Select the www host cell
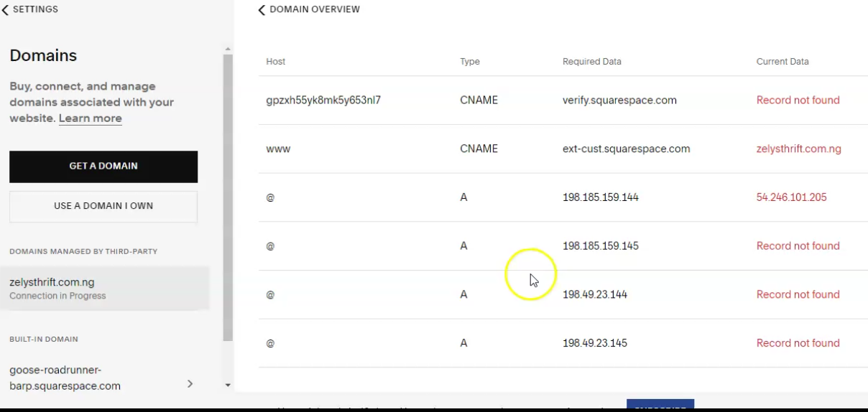 (278, 149)
